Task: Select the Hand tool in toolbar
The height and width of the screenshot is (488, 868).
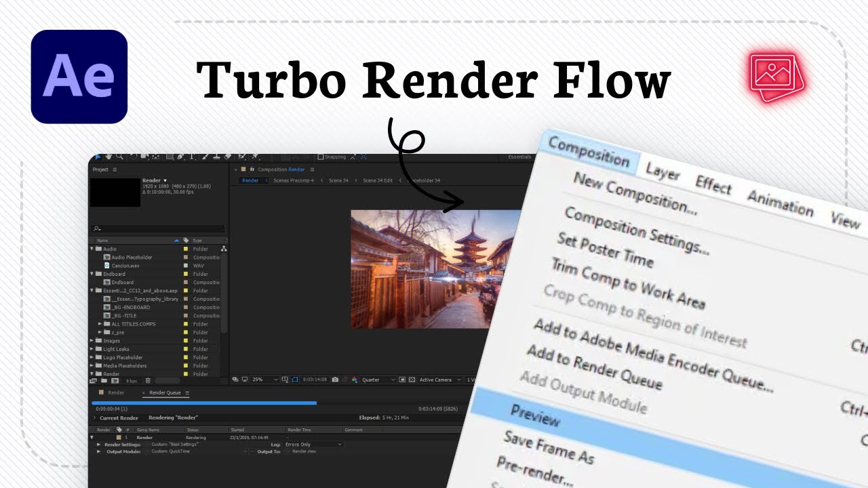Action: (x=108, y=157)
